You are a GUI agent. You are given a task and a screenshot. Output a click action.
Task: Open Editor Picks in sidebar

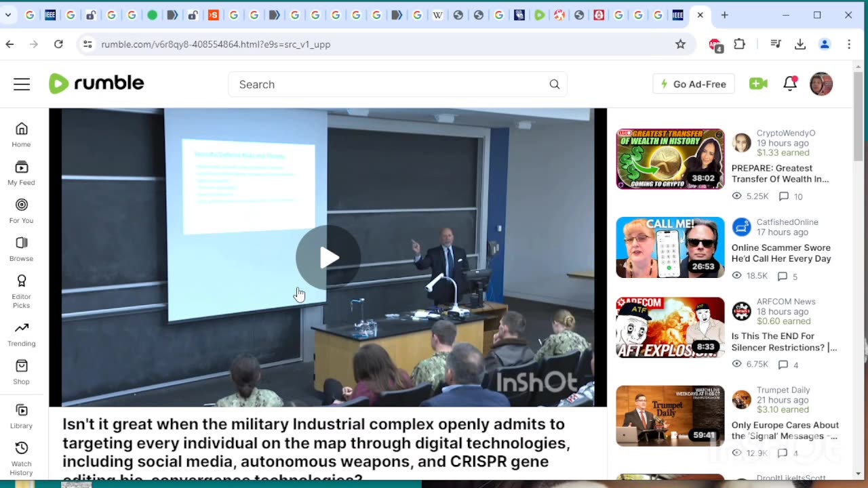click(x=21, y=291)
